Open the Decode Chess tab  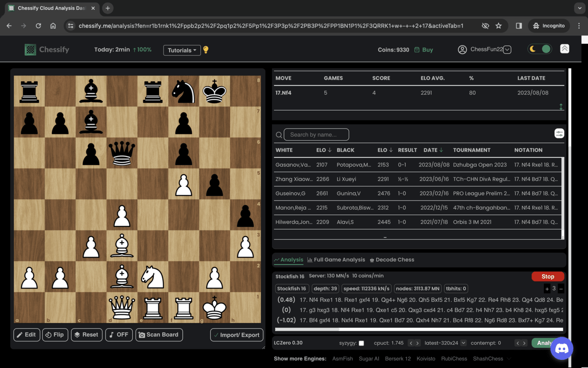click(392, 260)
